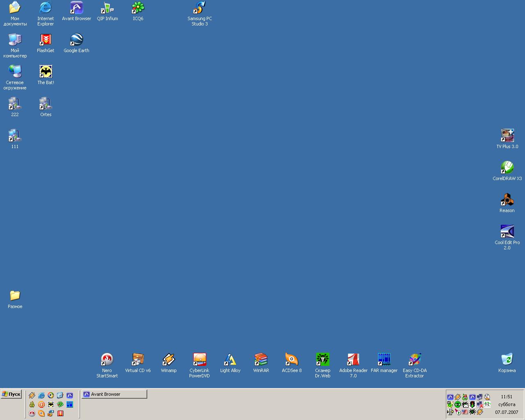Launch CorelDRAW X3 desktop shortcut

(x=507, y=171)
